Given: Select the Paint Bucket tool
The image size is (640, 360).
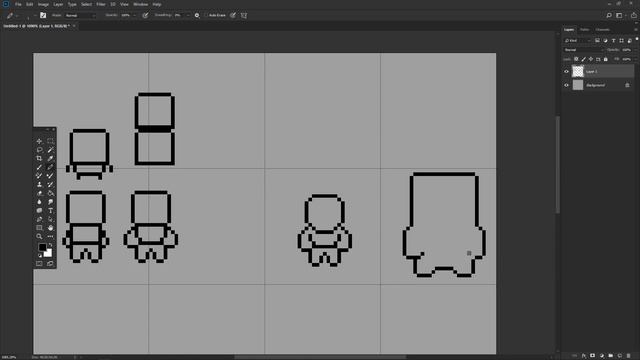Looking at the screenshot, I should (50, 193).
